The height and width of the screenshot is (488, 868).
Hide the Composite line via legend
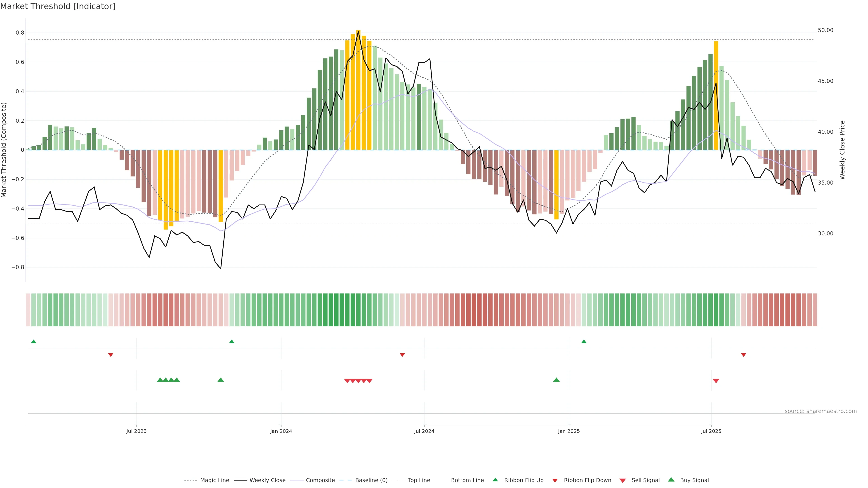coord(320,480)
